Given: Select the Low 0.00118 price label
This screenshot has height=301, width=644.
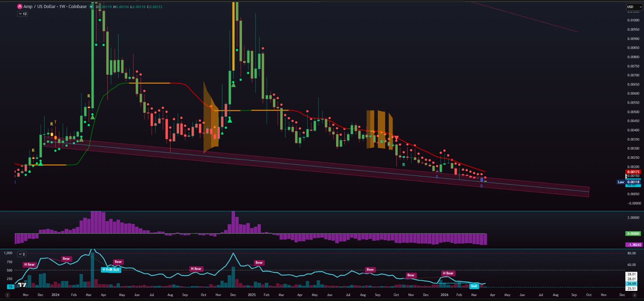Looking at the screenshot, I should pos(629,182).
